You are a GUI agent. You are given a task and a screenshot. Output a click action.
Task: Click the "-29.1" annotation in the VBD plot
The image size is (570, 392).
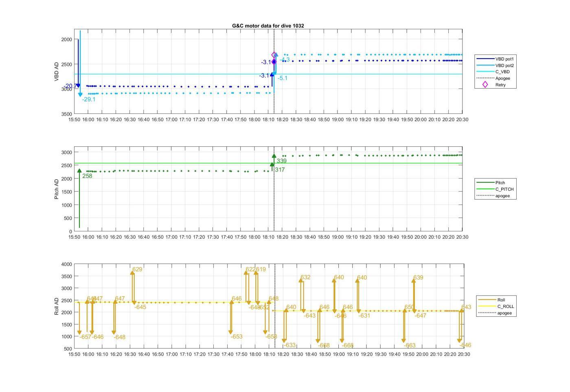[89, 100]
